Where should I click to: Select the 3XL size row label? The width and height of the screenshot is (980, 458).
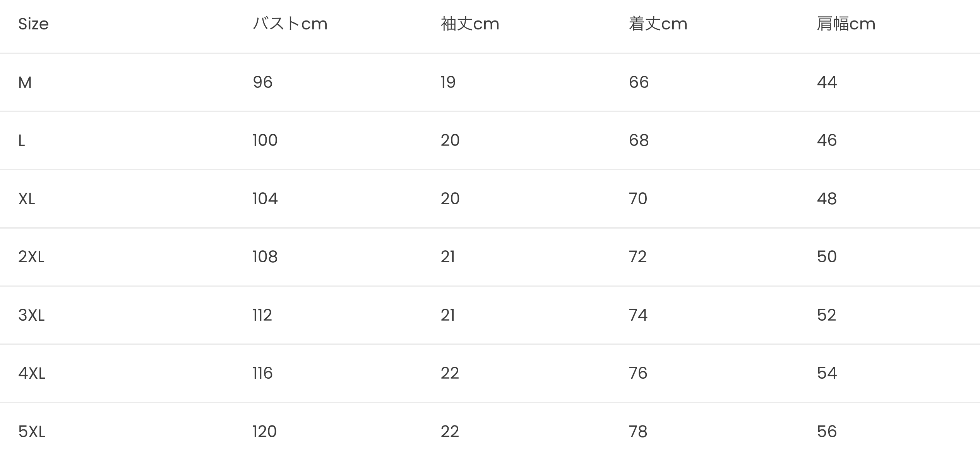click(x=31, y=315)
